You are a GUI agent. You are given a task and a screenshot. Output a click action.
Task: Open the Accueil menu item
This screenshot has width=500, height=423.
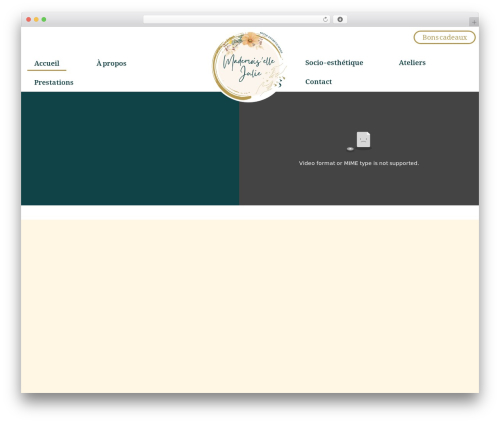point(47,63)
